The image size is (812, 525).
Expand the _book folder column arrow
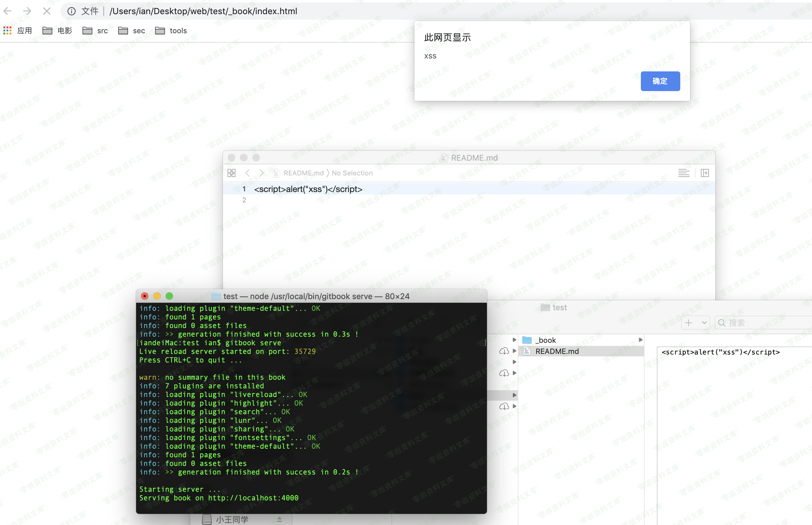coord(641,340)
